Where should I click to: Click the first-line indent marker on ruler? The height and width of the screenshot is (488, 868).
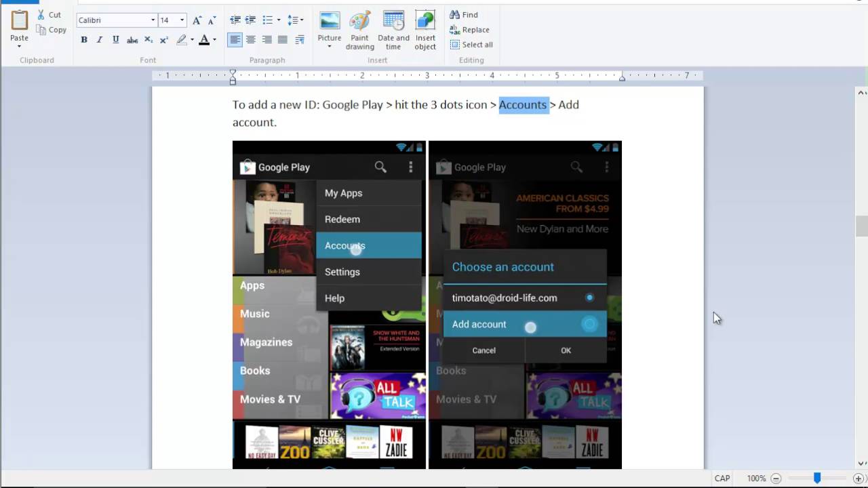click(x=233, y=73)
